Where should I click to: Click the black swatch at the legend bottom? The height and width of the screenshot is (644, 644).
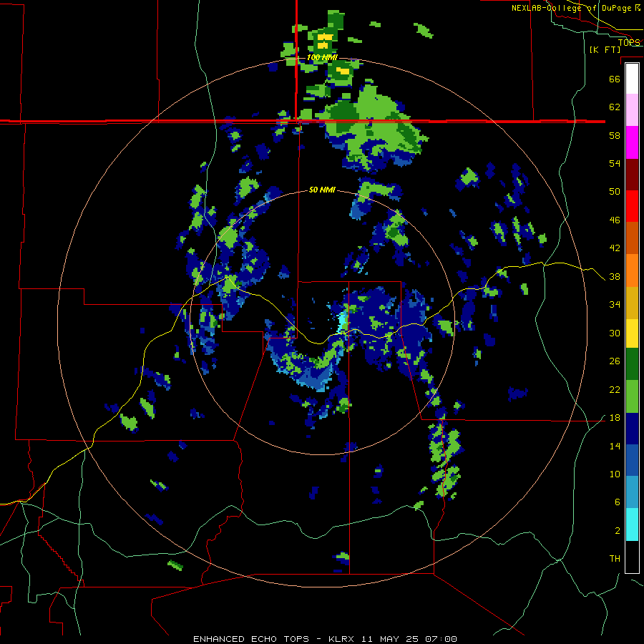pyautogui.click(x=632, y=557)
